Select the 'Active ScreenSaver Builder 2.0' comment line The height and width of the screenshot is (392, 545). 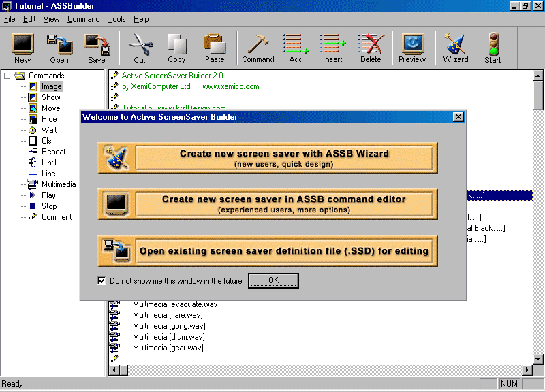172,76
